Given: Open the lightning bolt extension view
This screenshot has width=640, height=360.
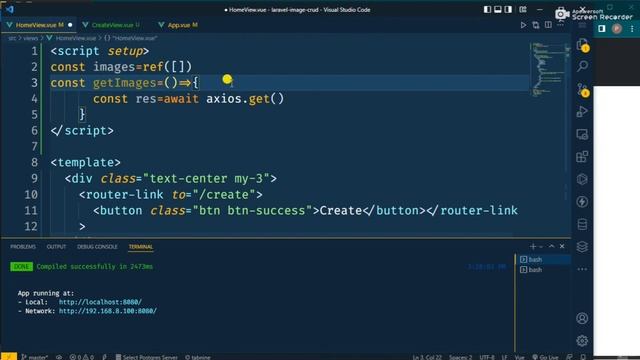Looking at the screenshot, I should 582,202.
